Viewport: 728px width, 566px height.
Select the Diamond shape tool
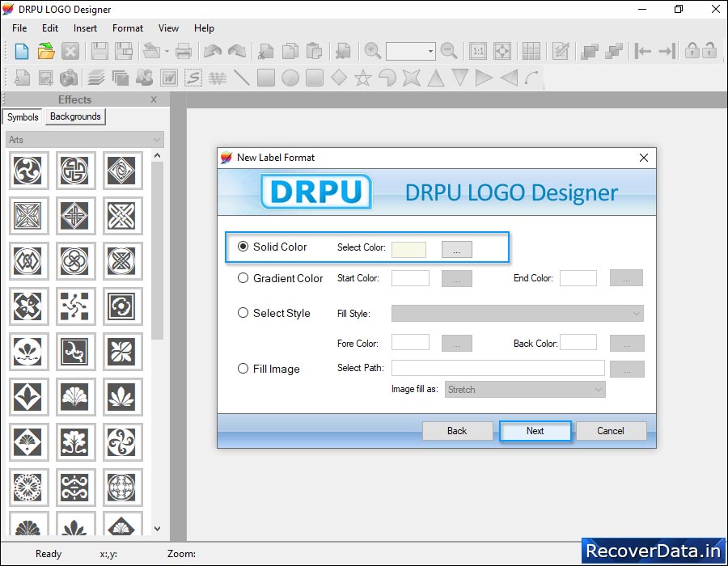(339, 78)
